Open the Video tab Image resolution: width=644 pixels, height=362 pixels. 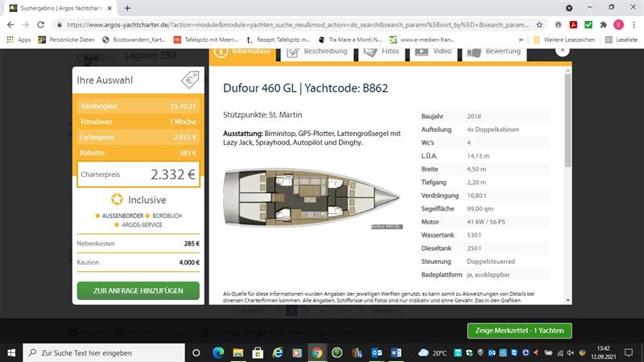[x=433, y=51]
